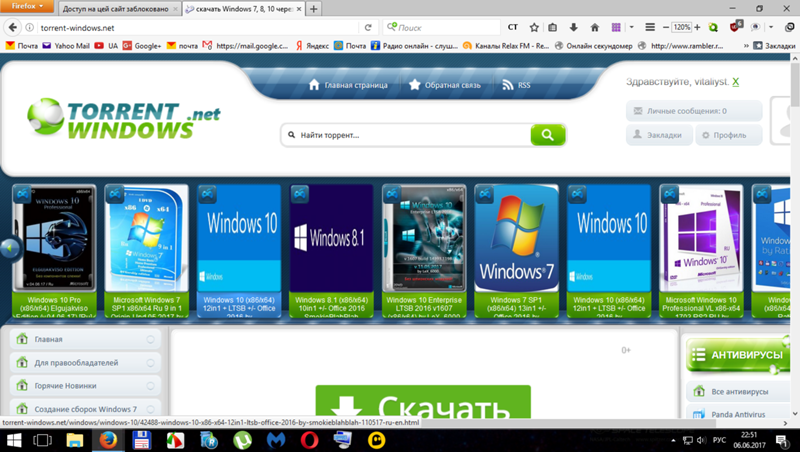Open the Профиль account button
The height and width of the screenshot is (452, 800).
[x=729, y=135]
